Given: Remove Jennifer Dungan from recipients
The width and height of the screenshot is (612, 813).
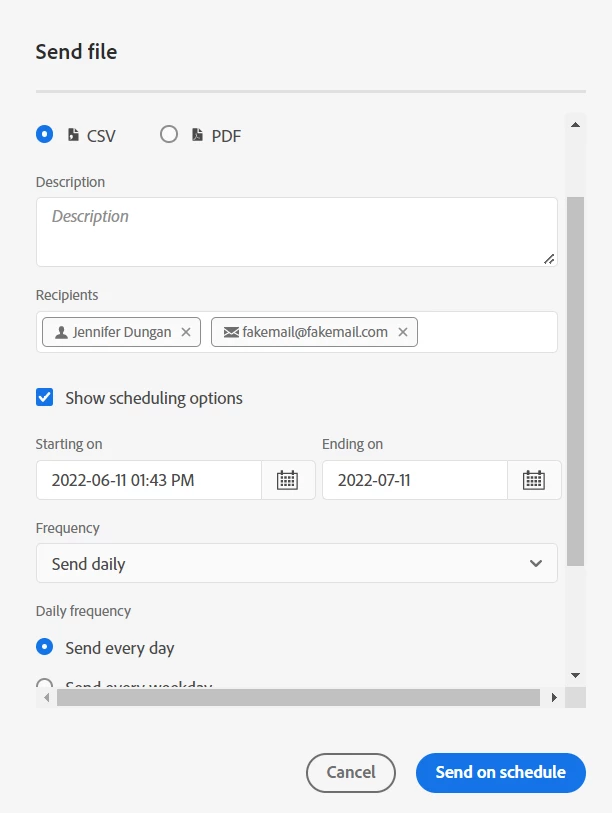Looking at the screenshot, I should (186, 332).
